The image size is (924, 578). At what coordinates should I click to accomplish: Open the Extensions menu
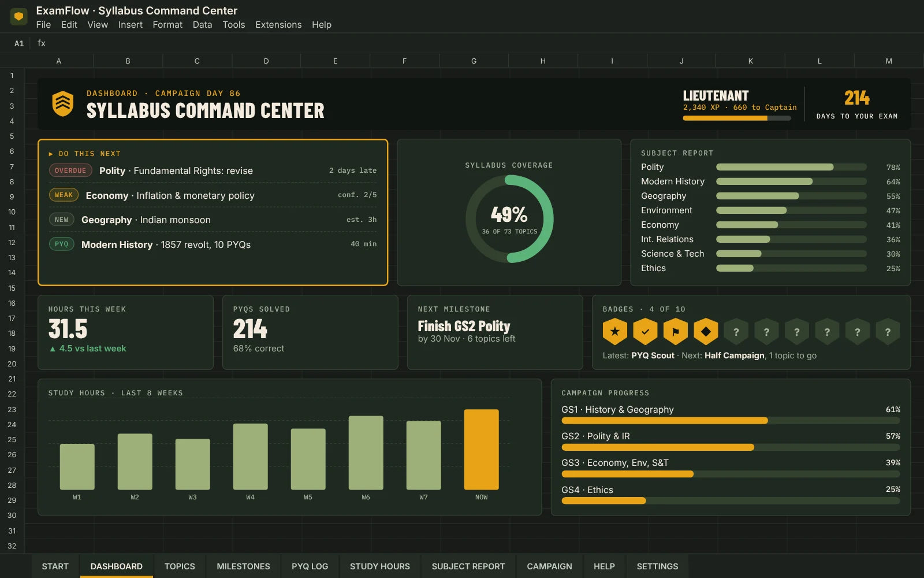click(x=278, y=25)
